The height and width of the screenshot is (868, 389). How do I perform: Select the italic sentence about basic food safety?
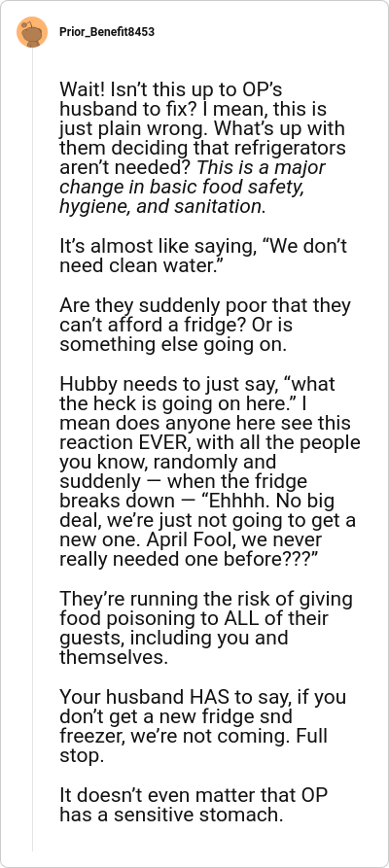193,187
